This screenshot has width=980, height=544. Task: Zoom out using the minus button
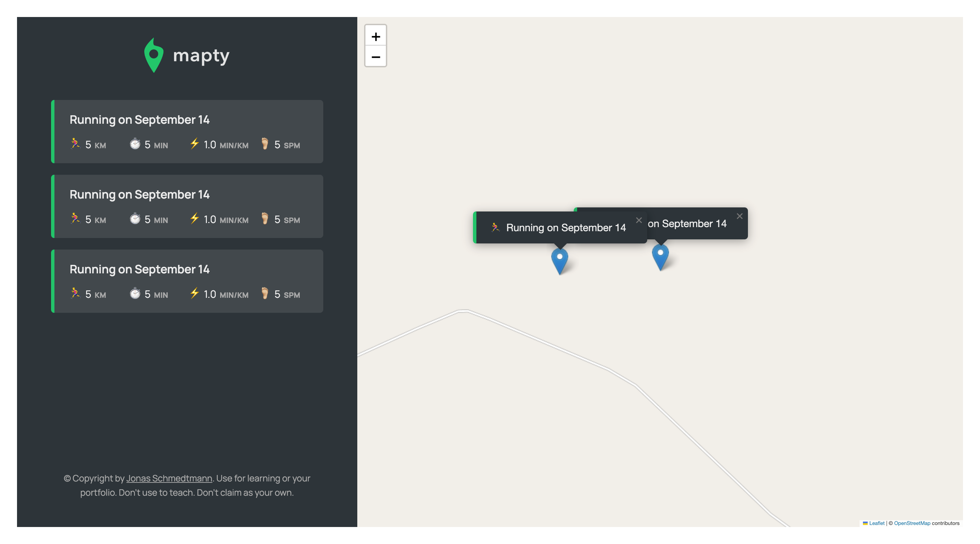[x=375, y=57]
